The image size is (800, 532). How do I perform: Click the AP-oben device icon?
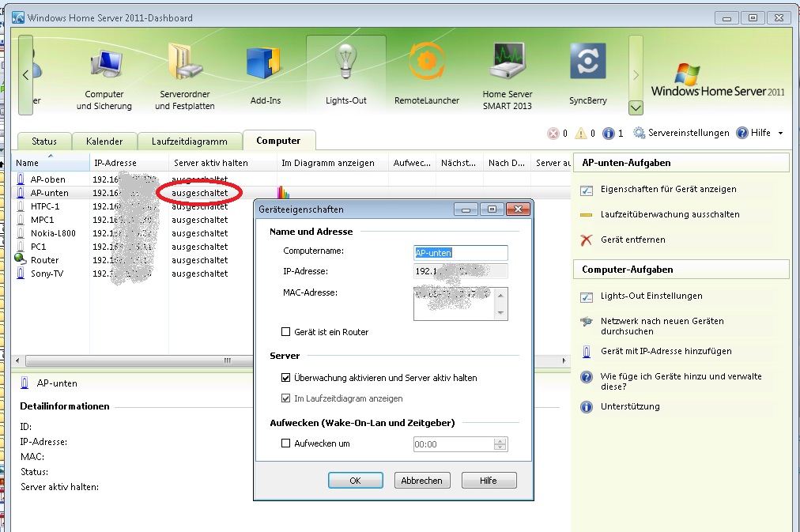21,179
